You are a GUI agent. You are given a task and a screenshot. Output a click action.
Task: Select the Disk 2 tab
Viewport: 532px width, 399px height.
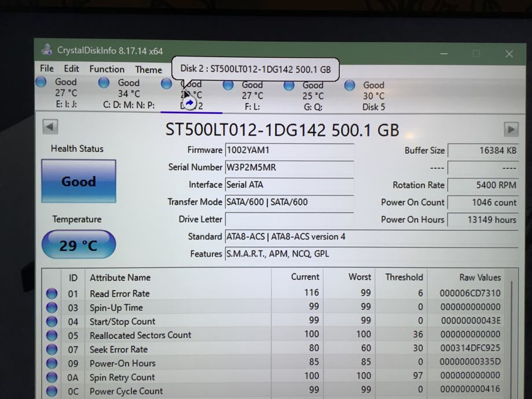(x=191, y=95)
